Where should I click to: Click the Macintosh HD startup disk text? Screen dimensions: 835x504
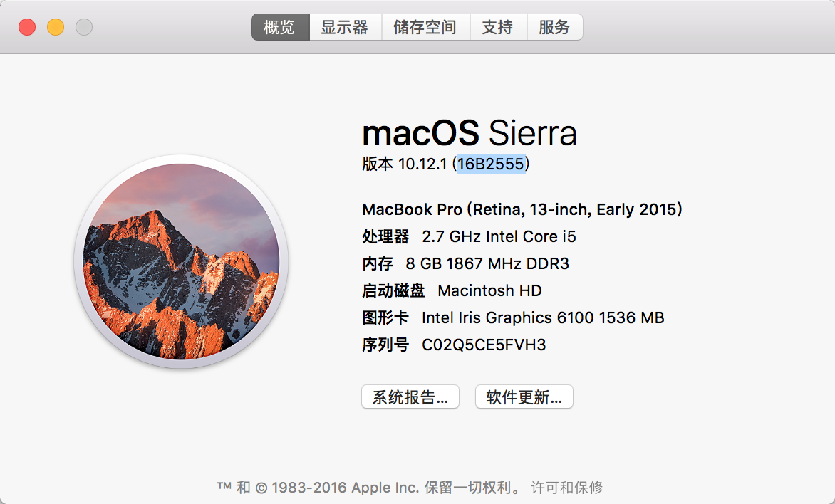pos(489,290)
